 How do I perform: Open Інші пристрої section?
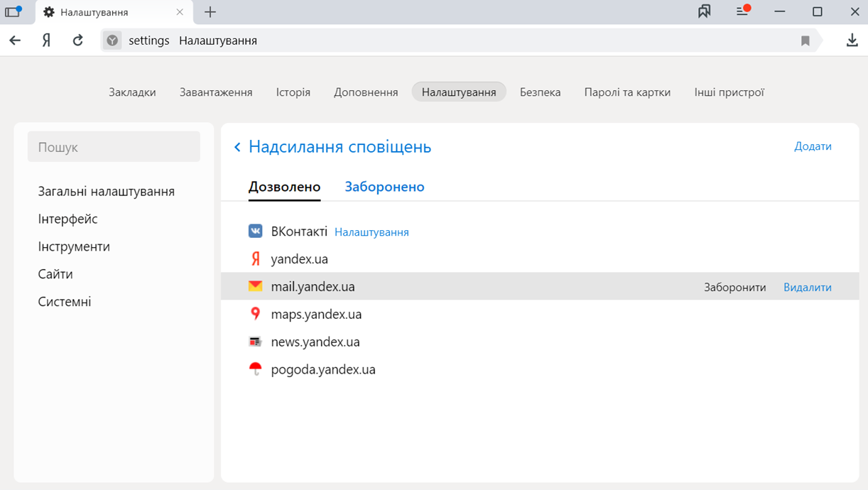[729, 92]
